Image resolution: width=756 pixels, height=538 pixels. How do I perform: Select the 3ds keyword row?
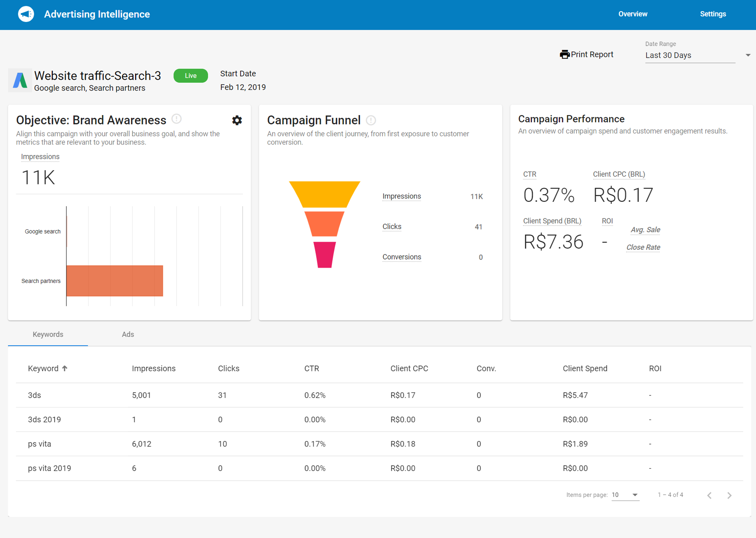[379, 395]
